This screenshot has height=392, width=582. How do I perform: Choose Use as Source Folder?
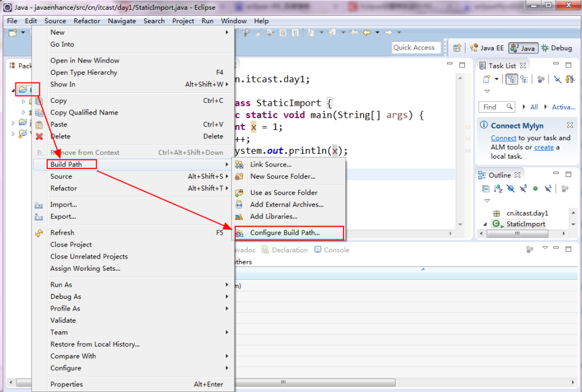click(288, 192)
